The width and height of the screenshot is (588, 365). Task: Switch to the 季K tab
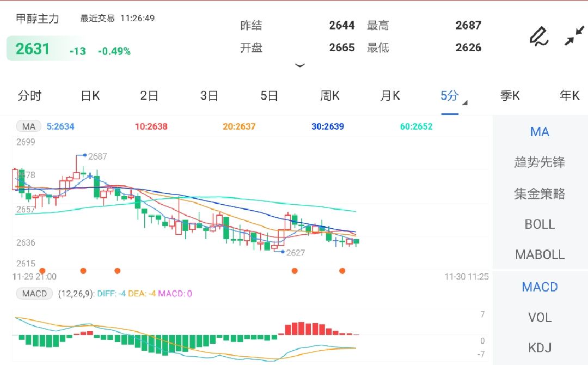pos(510,96)
